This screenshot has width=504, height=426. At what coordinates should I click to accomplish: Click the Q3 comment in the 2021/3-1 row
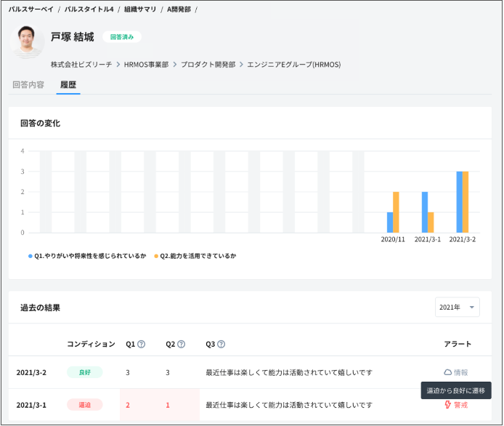[289, 405]
